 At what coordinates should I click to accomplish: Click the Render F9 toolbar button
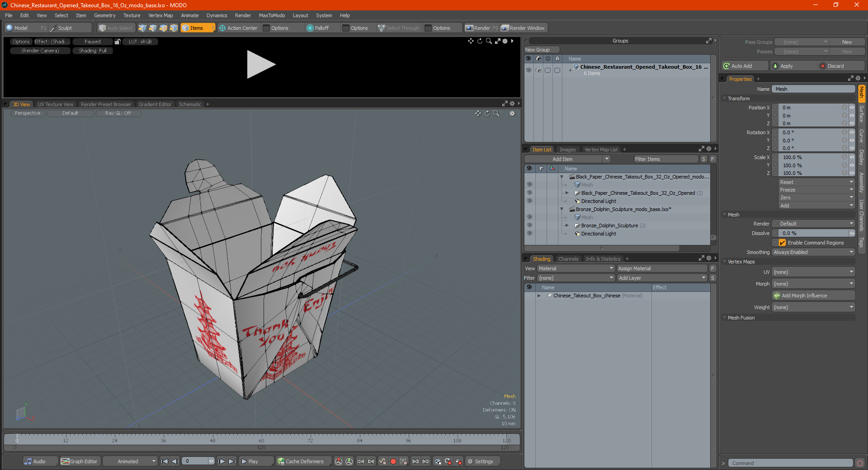click(x=481, y=28)
